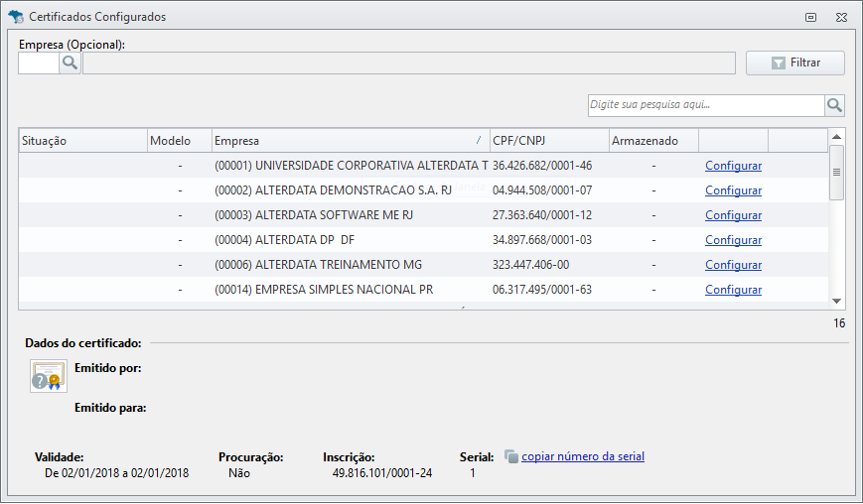The image size is (863, 504).
Task: Click the scrollbar up arrow of the table
Action: [836, 136]
